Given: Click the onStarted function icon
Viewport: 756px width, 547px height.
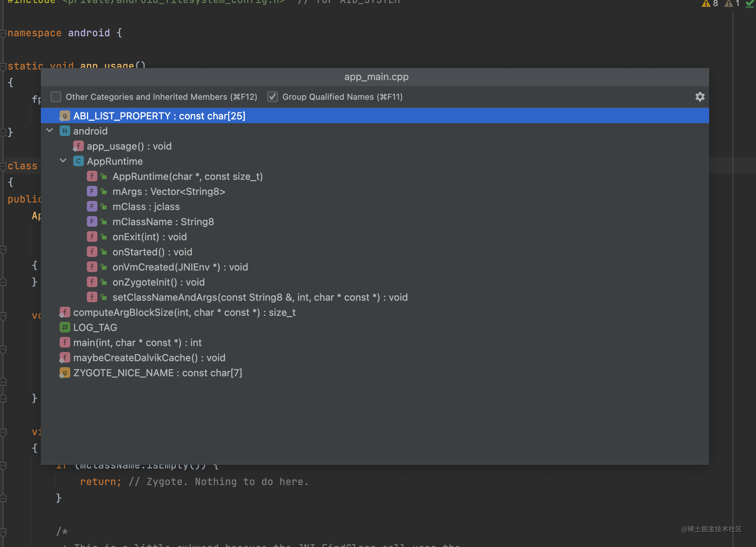Looking at the screenshot, I should tap(92, 252).
